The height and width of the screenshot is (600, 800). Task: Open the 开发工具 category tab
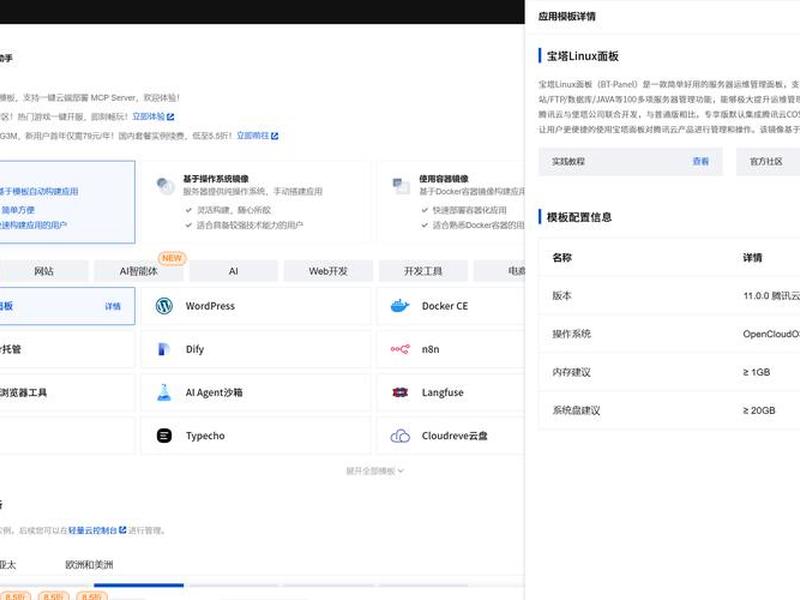coord(423,271)
